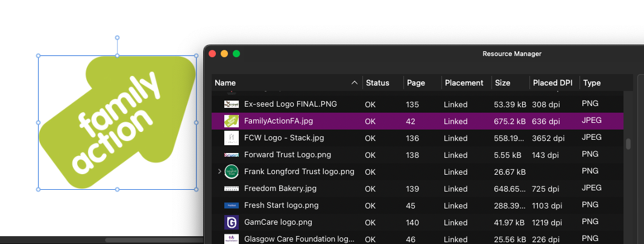Screen dimensions: 644x244
Task: Click the 5.55 kB size cell
Action: coord(508,155)
